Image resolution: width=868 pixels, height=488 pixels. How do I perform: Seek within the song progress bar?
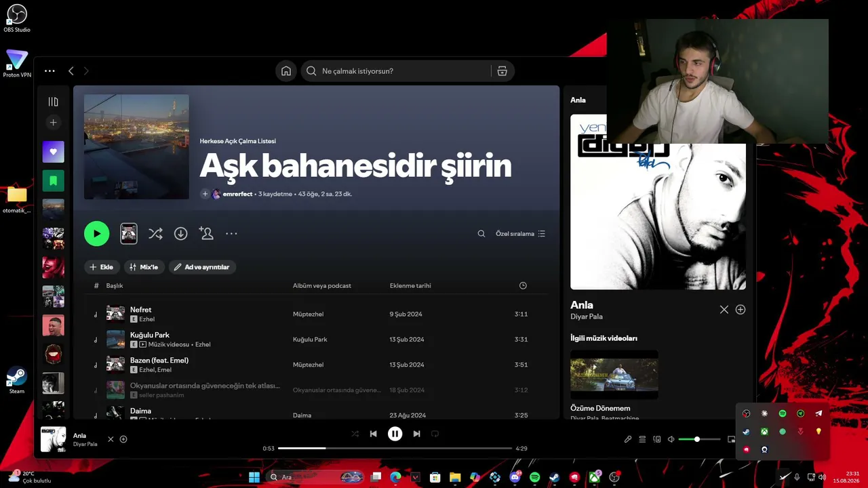pyautogui.click(x=395, y=448)
